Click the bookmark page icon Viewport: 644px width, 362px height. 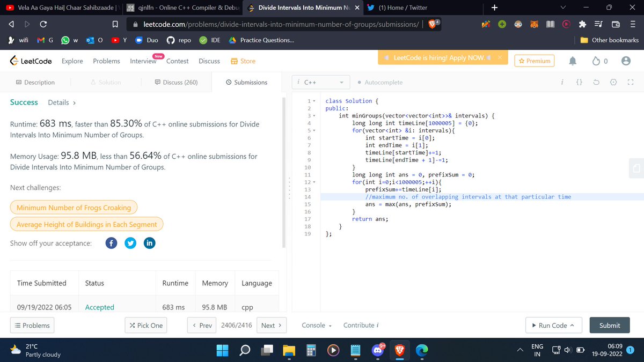pyautogui.click(x=115, y=24)
